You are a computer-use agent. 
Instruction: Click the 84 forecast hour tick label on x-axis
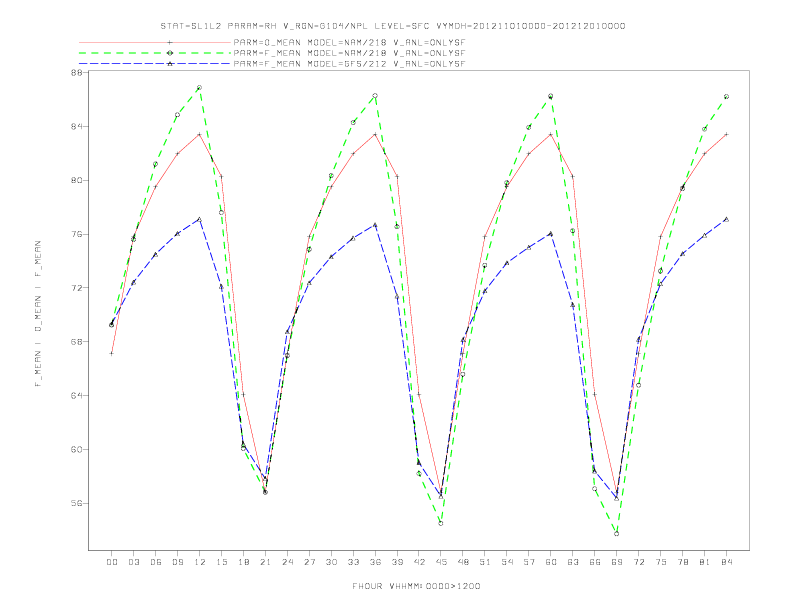pos(726,562)
